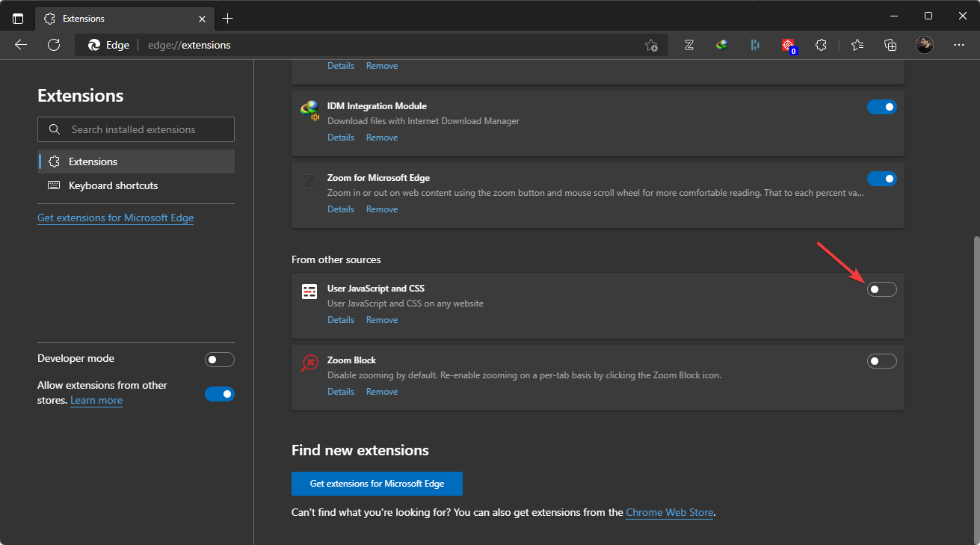Select the Extensions sidebar item
Screen dimensions: 980x545
tap(136, 161)
